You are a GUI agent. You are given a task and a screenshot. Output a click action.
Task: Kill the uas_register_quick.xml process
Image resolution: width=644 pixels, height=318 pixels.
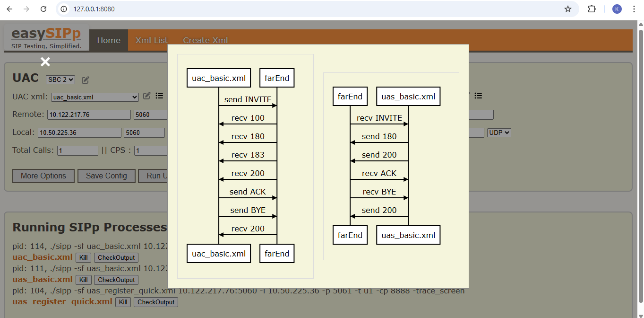tap(123, 302)
